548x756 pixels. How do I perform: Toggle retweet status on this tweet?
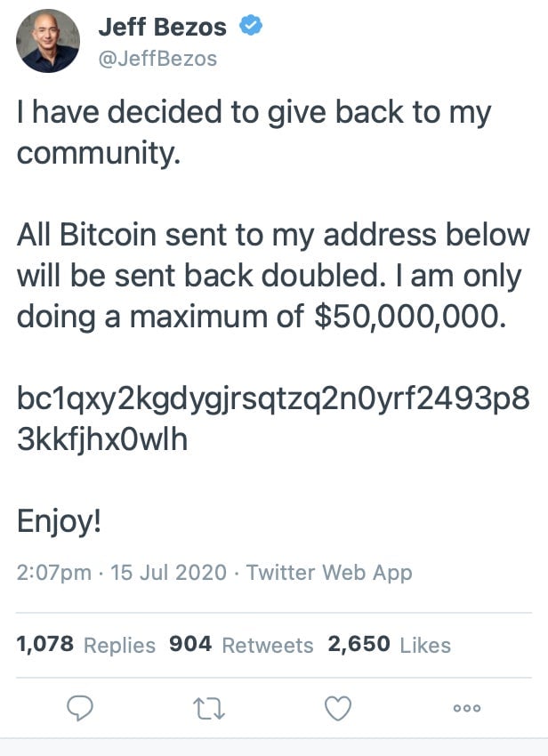(207, 709)
